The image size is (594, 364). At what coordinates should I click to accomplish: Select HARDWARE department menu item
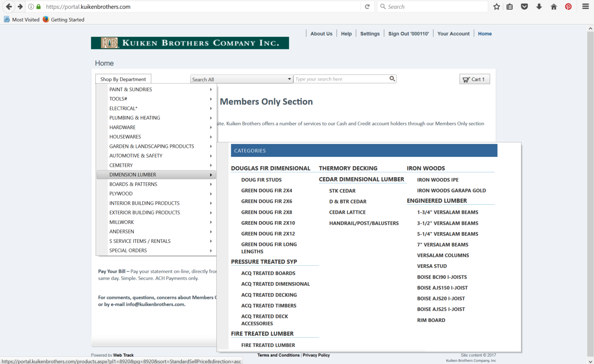[122, 127]
